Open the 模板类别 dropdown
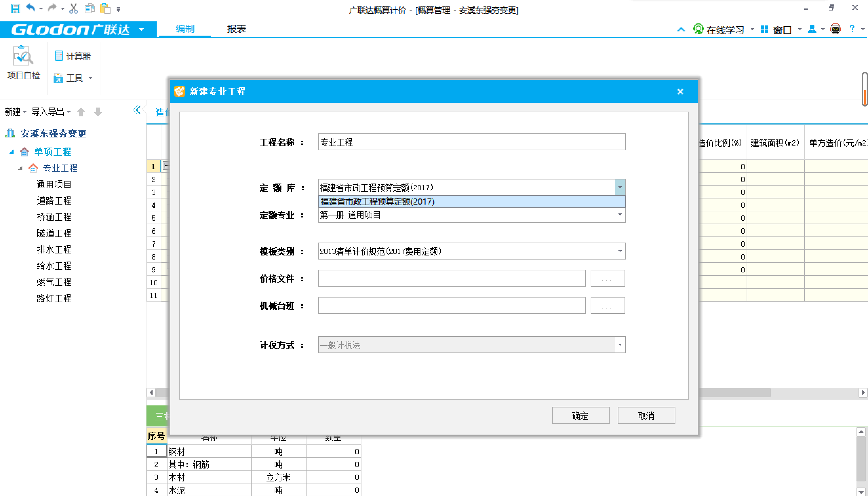 click(x=620, y=251)
